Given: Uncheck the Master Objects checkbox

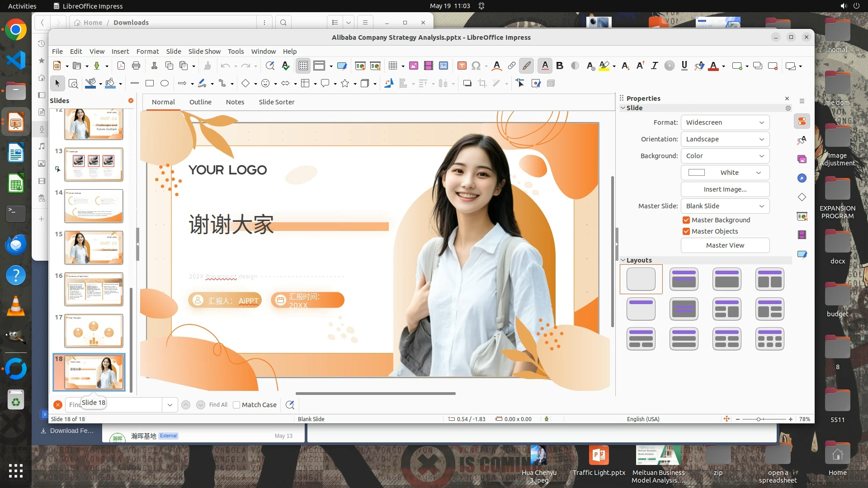Looking at the screenshot, I should click(686, 231).
